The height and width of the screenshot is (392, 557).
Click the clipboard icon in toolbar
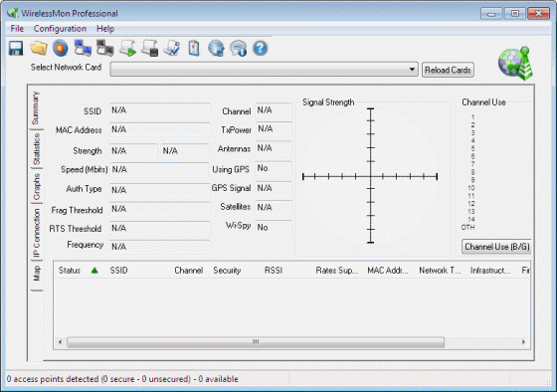[194, 49]
